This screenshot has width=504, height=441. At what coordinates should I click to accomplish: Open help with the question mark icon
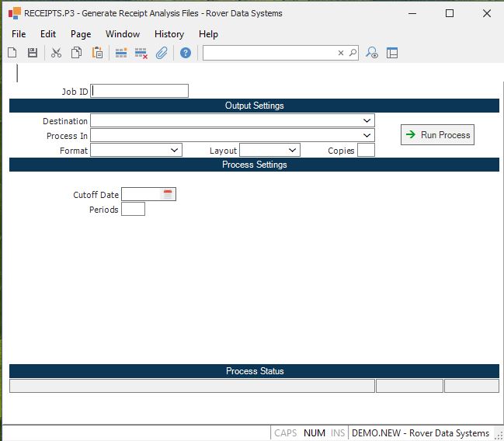click(x=186, y=53)
